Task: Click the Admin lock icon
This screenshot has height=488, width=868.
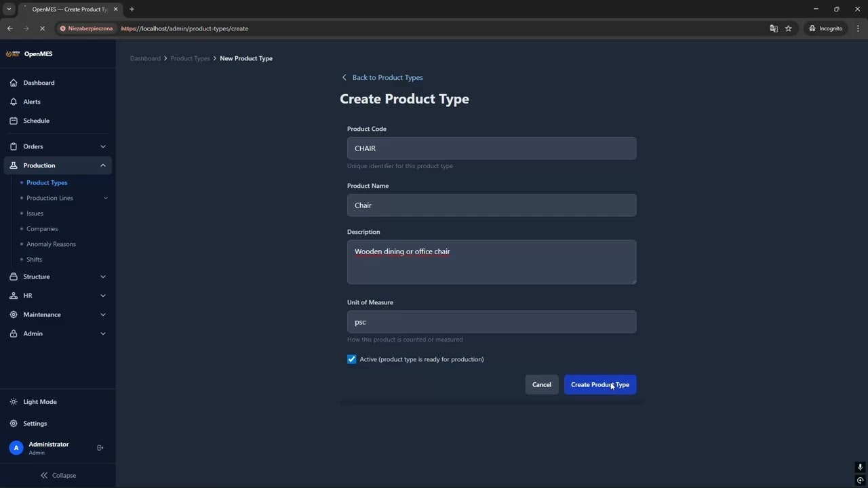Action: pyautogui.click(x=14, y=333)
